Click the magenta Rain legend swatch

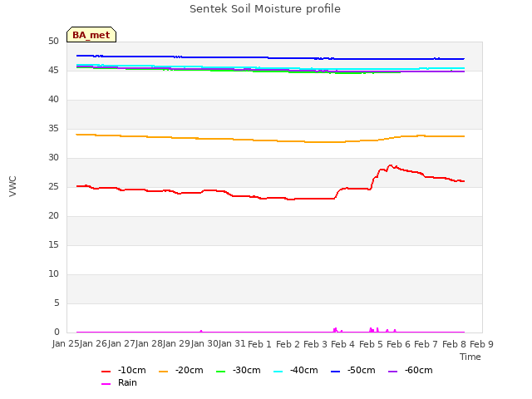(106, 384)
